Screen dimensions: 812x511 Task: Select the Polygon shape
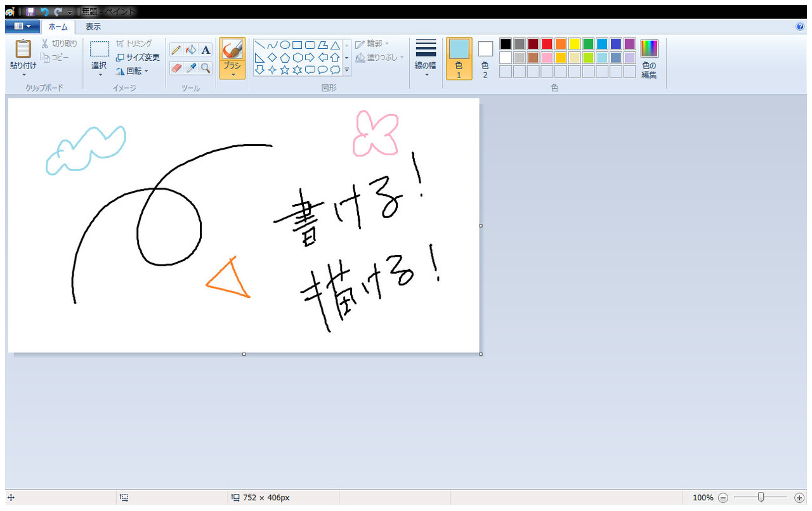tap(322, 45)
